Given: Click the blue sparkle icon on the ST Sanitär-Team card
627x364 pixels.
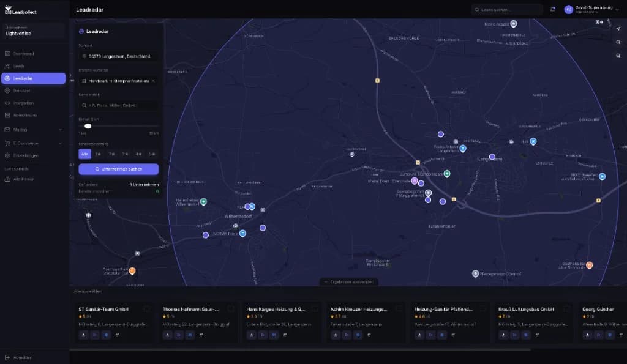Looking at the screenshot, I should click(106, 335).
